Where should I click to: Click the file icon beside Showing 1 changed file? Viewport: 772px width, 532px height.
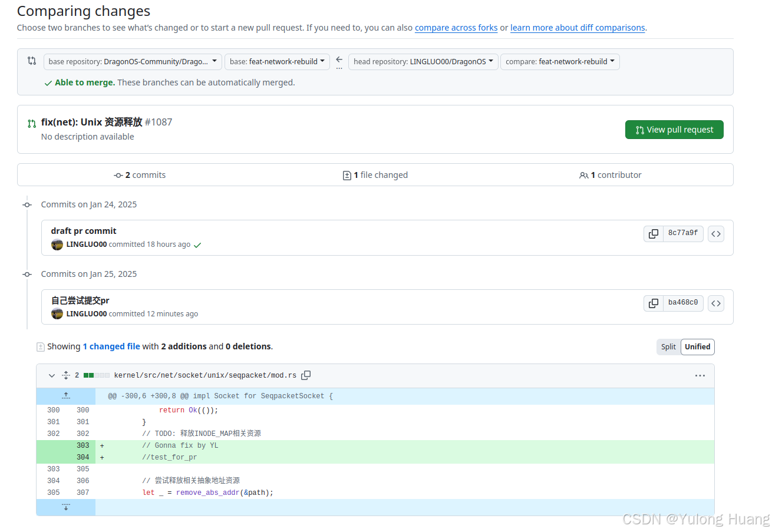click(x=41, y=347)
